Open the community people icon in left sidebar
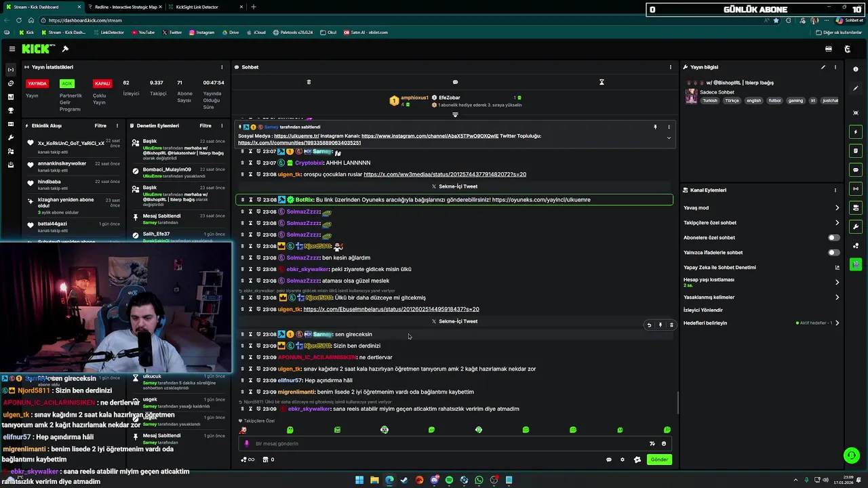868x488 pixels. pos(10,151)
